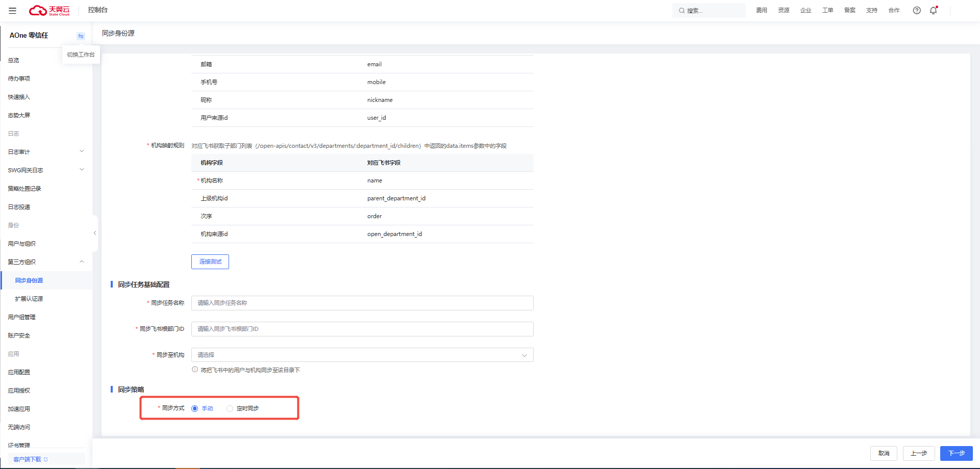Open 扩展认证源 in the sidebar
The image size is (980, 469).
pyautogui.click(x=29, y=299)
